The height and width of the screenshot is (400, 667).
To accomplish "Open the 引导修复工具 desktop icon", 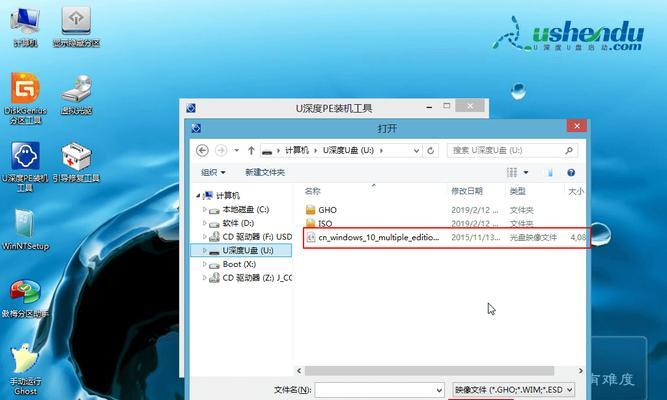I will pos(76,162).
